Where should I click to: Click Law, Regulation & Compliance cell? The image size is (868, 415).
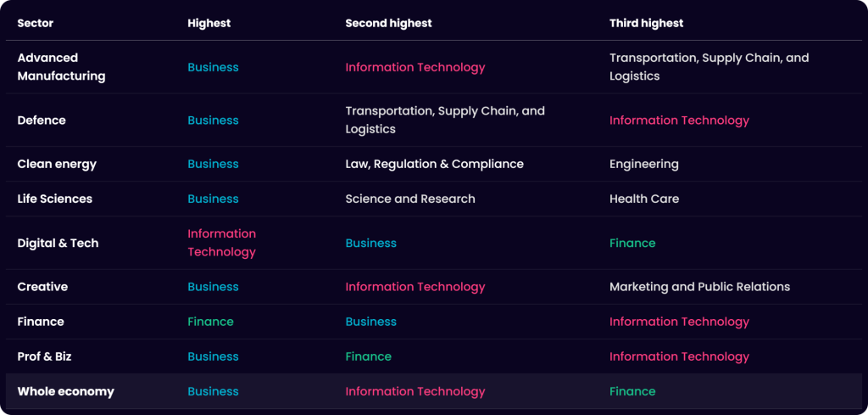click(435, 164)
